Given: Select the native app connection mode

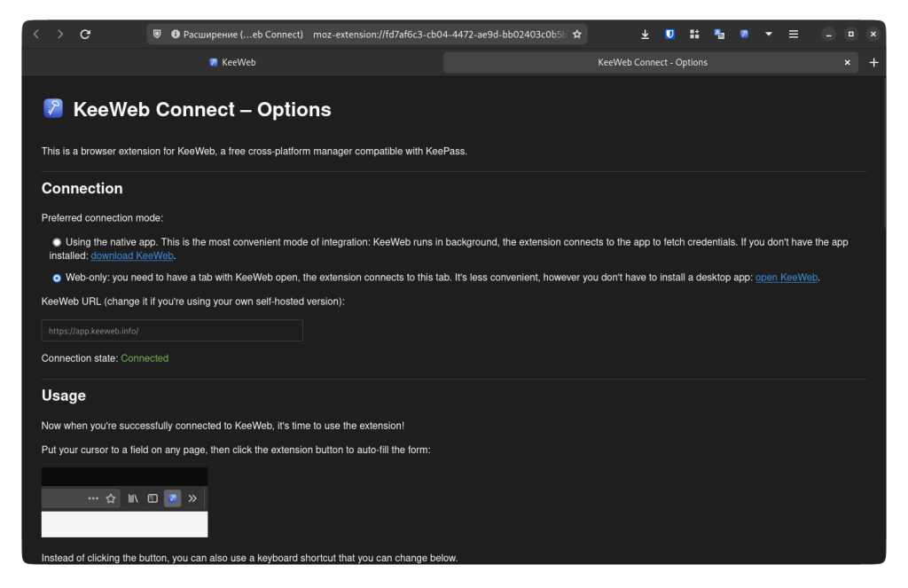Looking at the screenshot, I should [x=57, y=242].
